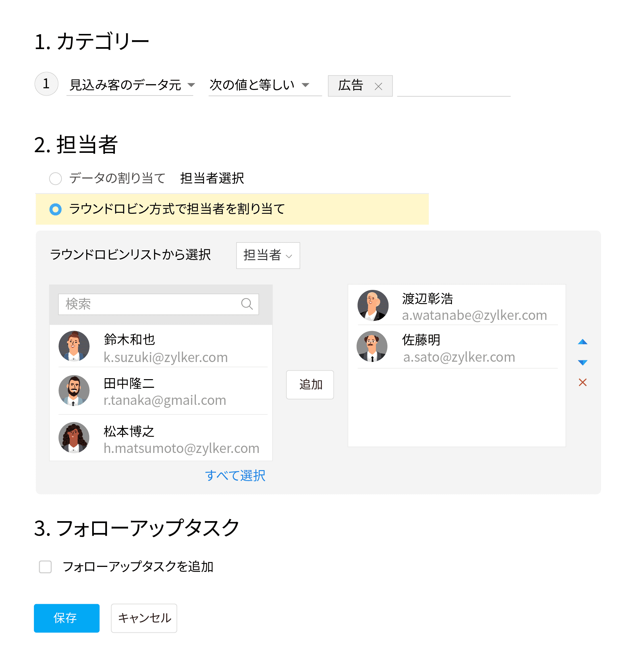This screenshot has width=632, height=672.
Task: Click the すべて選択 link
Action: 235,476
